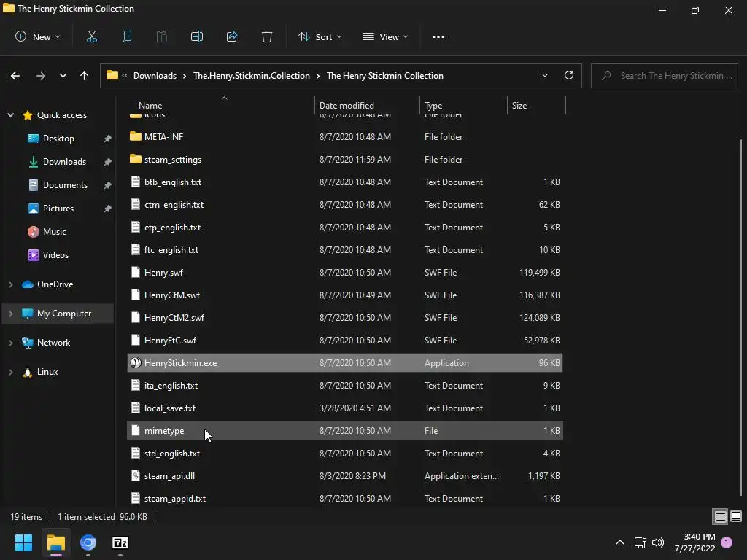Select local_save.txt file

point(345,408)
